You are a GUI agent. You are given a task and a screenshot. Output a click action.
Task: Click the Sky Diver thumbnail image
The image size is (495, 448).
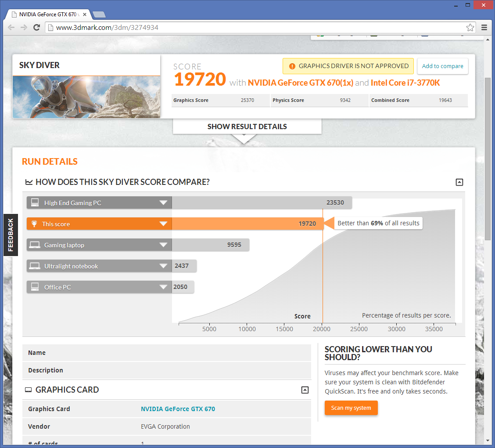86,97
